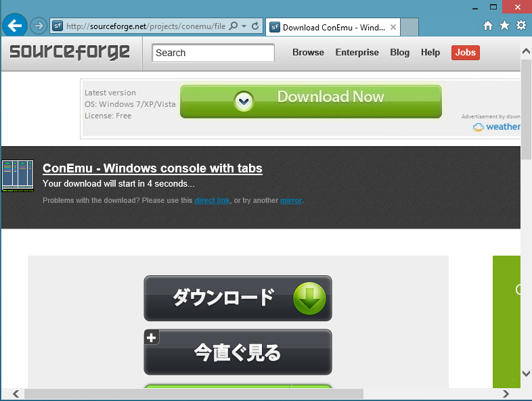Open the address bar autocomplete dropdown arrow
532x401 pixels.
(244, 26)
